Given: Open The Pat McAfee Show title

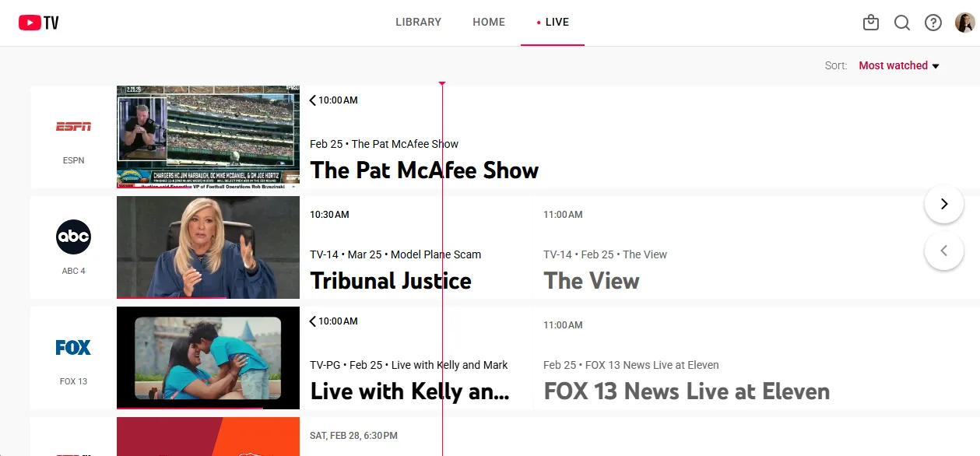Looking at the screenshot, I should tap(424, 170).
